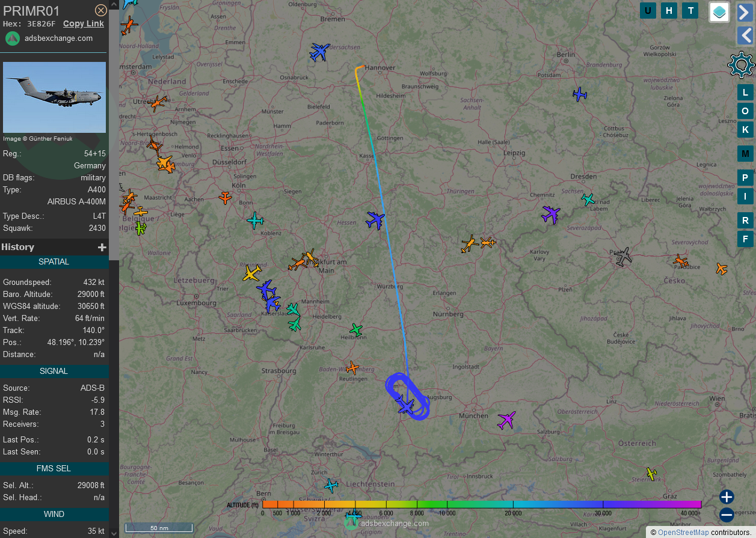Click the altitude color legend bar
The height and width of the screenshot is (538, 756).
tap(482, 504)
